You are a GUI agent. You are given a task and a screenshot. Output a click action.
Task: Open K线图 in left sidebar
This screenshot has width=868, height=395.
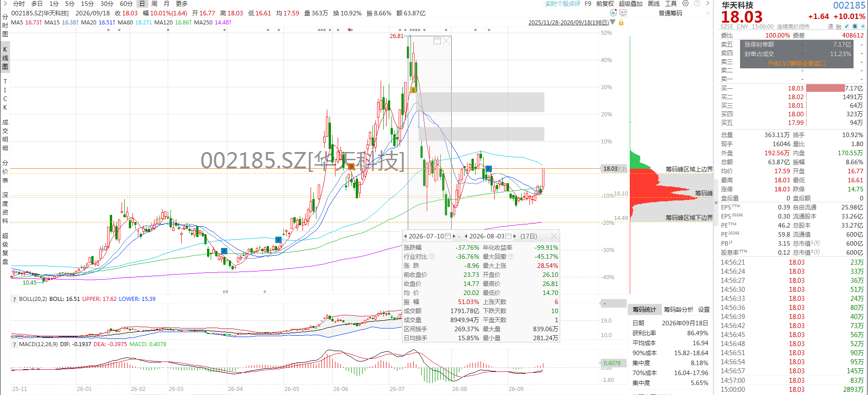pyautogui.click(x=5, y=58)
